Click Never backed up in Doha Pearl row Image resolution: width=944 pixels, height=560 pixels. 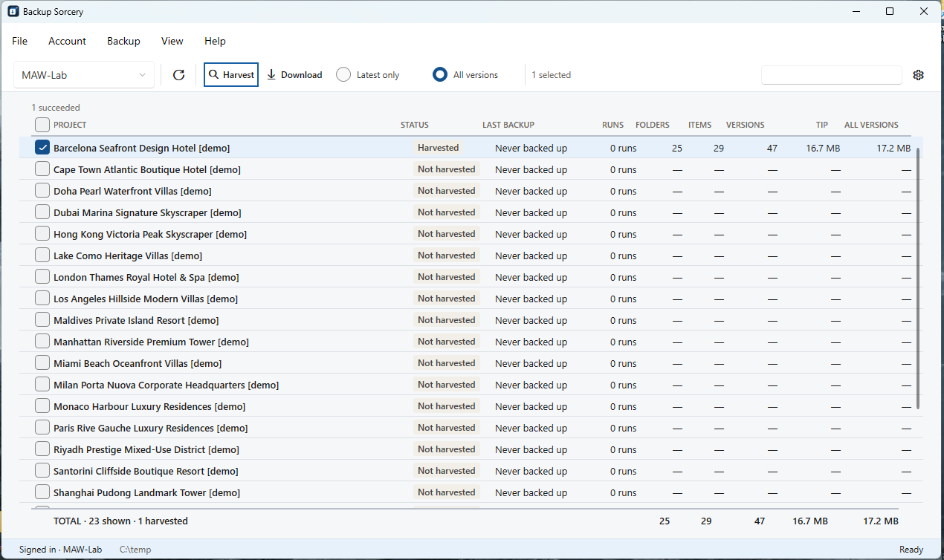531,191
